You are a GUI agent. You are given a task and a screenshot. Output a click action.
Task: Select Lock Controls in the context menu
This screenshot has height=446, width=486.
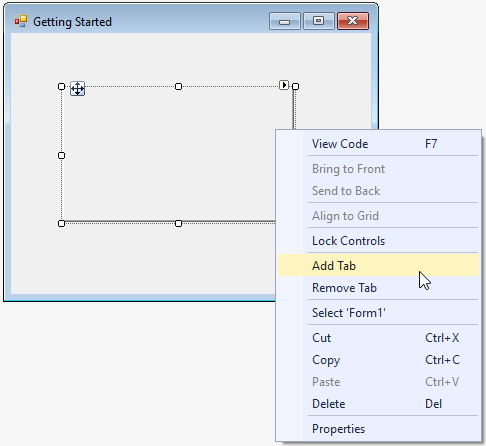tap(378, 241)
